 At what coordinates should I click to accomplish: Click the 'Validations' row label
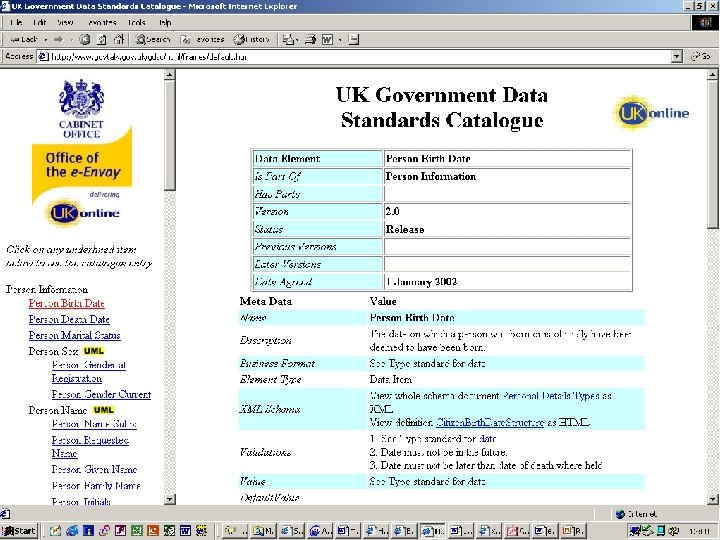(x=265, y=452)
